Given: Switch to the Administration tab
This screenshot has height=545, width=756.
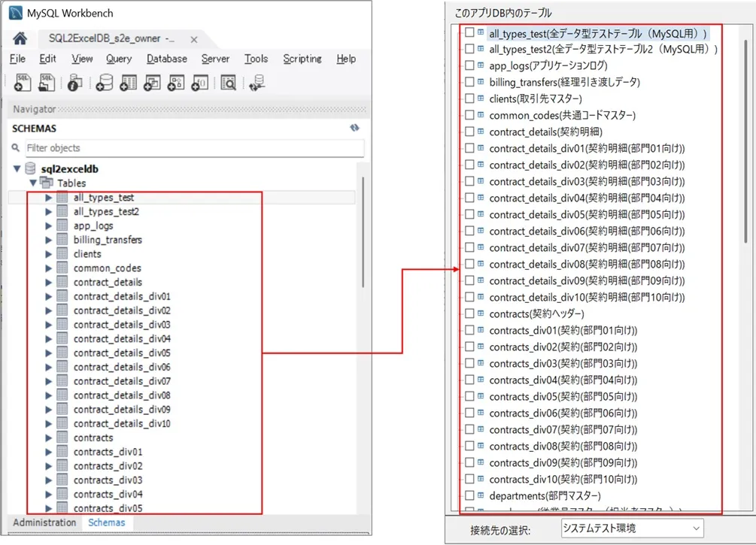Looking at the screenshot, I should tap(44, 522).
